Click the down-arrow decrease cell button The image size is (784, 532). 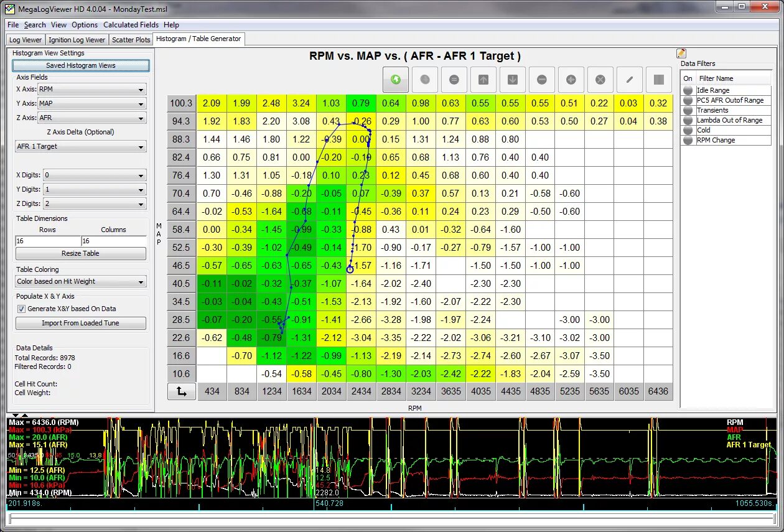coord(512,80)
